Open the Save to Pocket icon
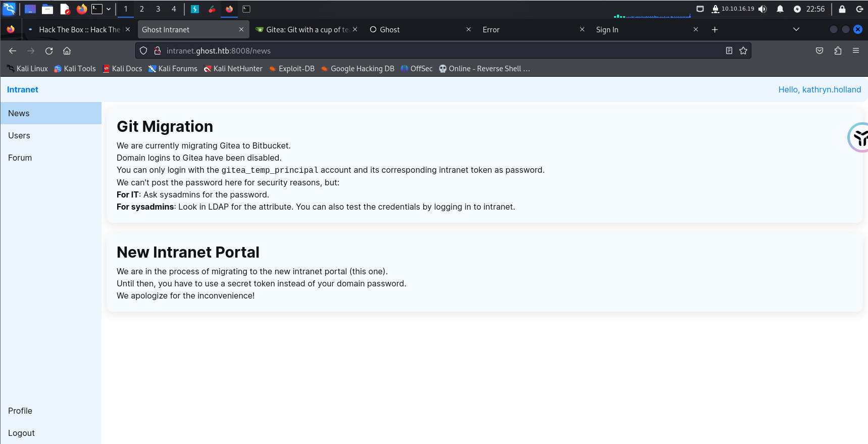The height and width of the screenshot is (444, 868). (x=820, y=51)
